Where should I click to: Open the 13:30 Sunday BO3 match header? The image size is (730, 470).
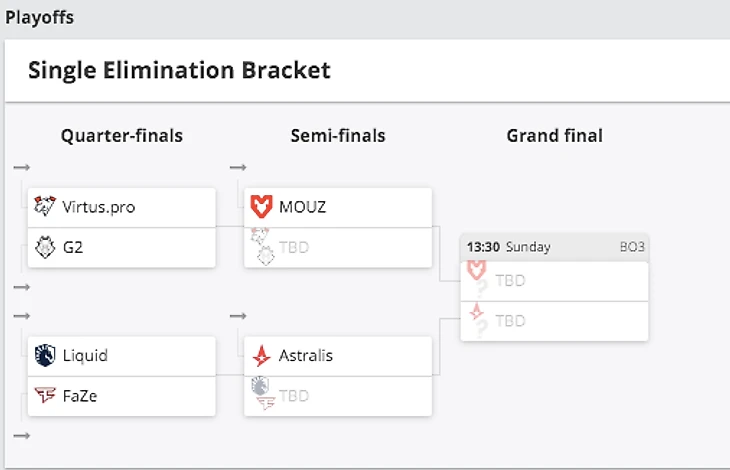point(553,246)
